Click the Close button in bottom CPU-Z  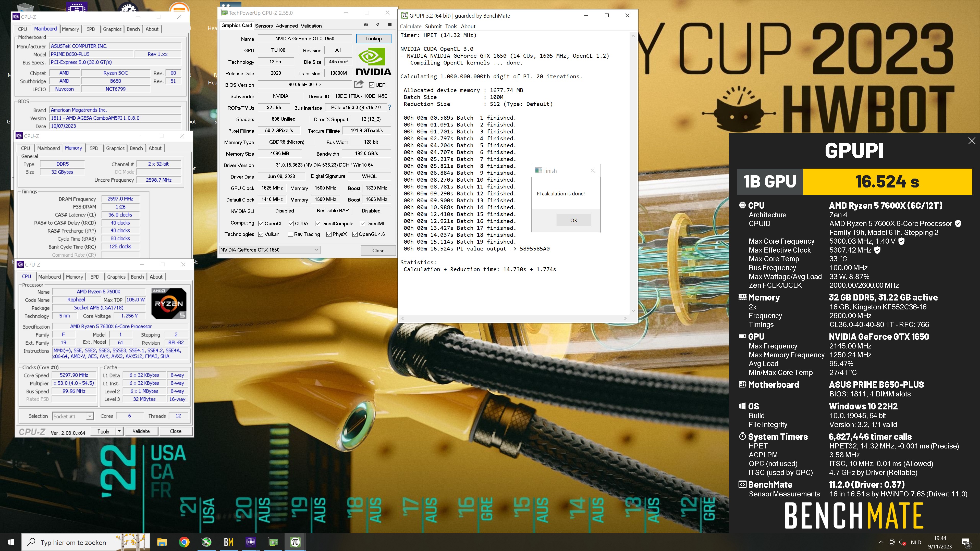pos(175,431)
